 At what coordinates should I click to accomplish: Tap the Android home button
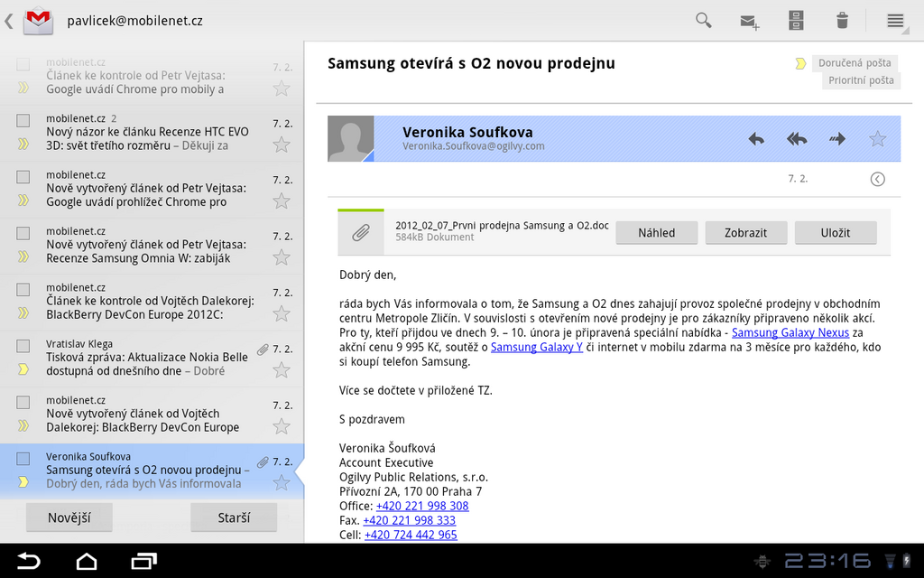pos(86,561)
